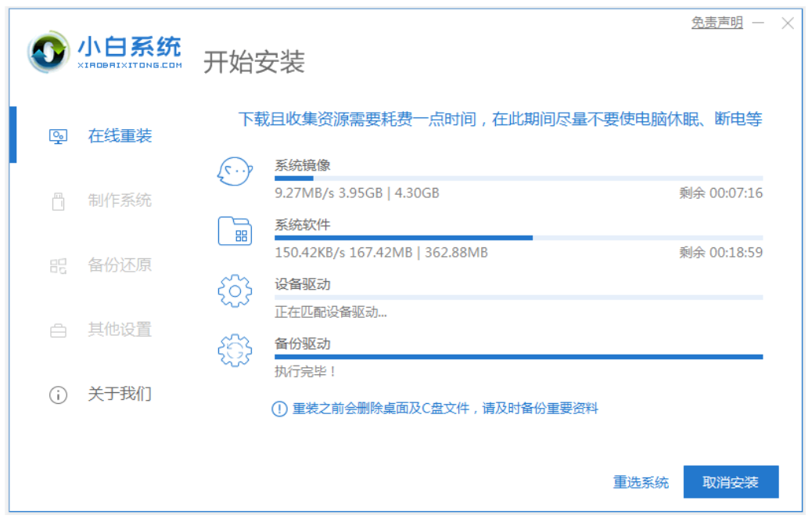Click the 系统镜像 smiley face icon
This screenshot has width=812, height=519.
pos(235,171)
